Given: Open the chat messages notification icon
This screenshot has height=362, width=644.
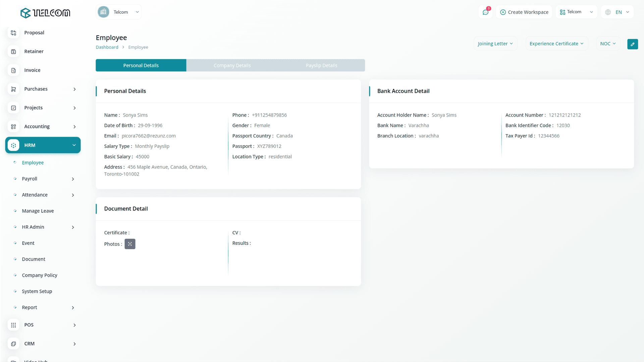Looking at the screenshot, I should [485, 12].
